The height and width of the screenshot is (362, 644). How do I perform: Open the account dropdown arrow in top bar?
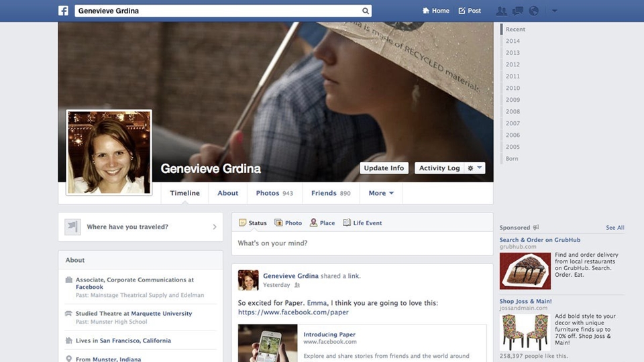click(x=554, y=11)
